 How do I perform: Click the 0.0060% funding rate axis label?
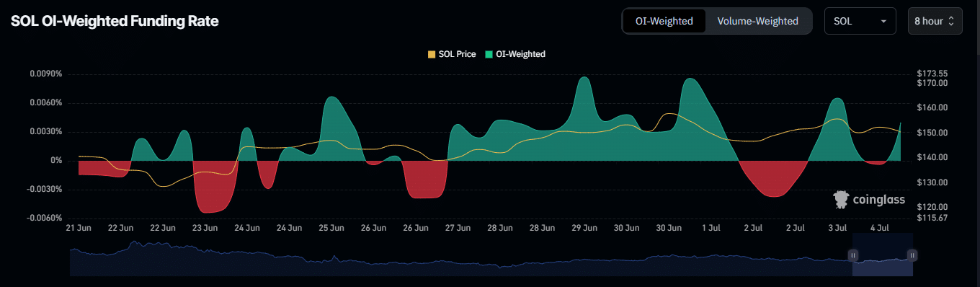46,103
